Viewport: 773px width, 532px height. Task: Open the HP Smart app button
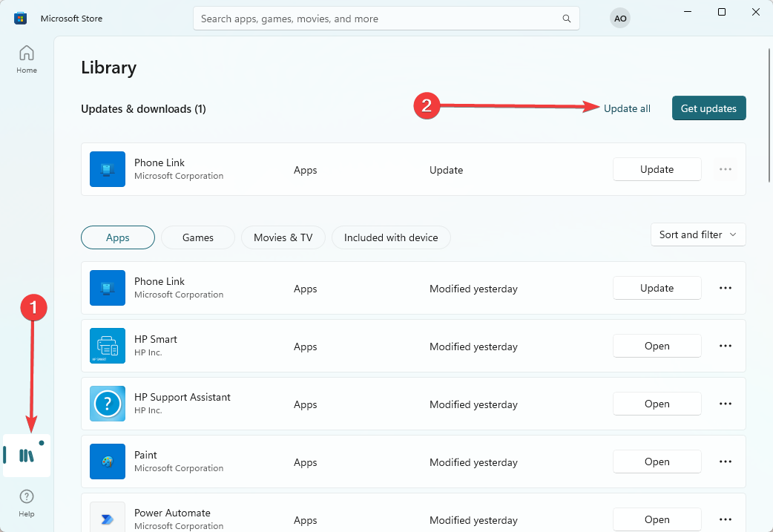pos(657,346)
